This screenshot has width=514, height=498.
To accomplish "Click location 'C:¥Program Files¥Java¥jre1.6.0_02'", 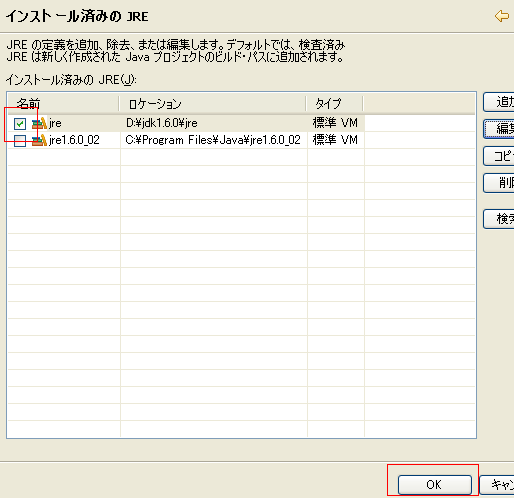I will 213,140.
